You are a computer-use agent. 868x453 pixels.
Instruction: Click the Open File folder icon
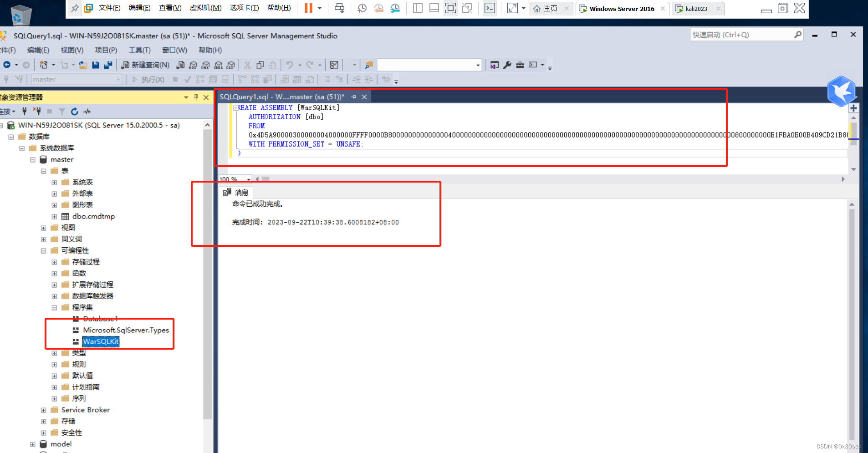coord(83,65)
